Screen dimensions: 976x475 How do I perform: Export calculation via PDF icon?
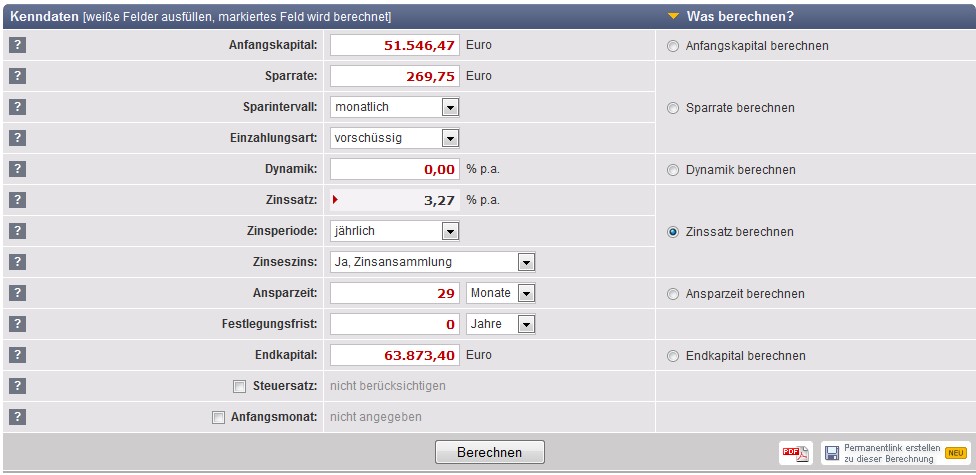click(795, 453)
